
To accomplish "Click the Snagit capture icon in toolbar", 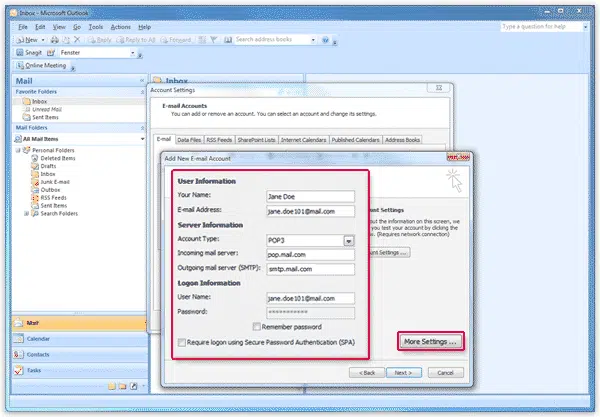I will click(20, 52).
